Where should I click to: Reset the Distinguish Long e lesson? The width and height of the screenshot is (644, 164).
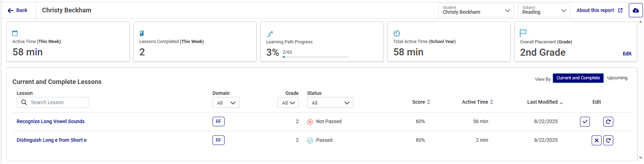click(x=608, y=140)
